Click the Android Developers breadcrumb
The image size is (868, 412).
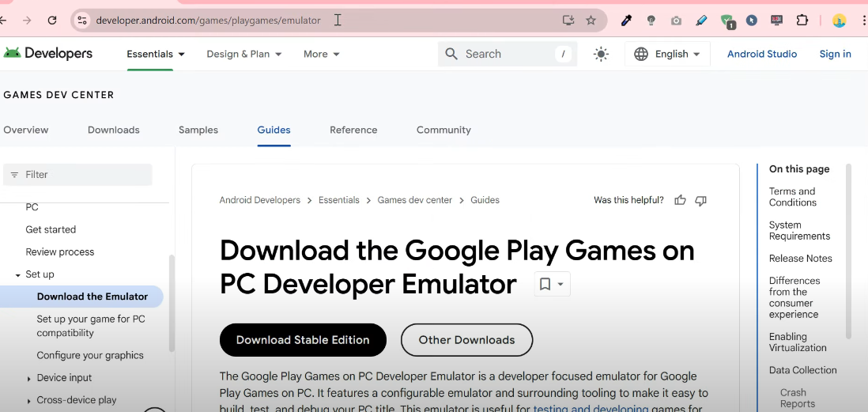(259, 200)
